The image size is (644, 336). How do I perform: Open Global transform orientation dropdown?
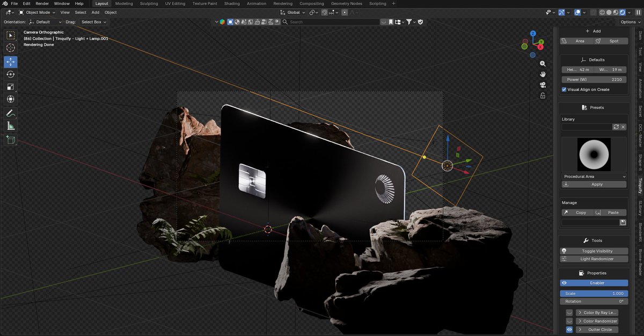(x=292, y=12)
